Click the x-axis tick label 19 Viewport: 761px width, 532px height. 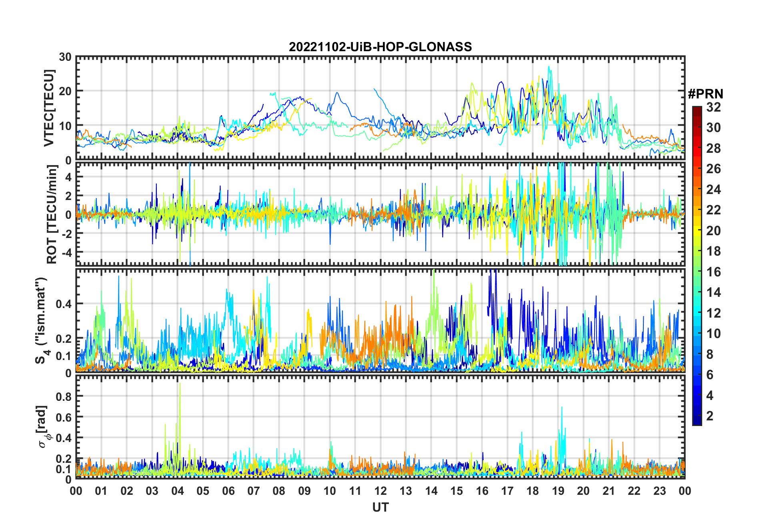pos(558,491)
